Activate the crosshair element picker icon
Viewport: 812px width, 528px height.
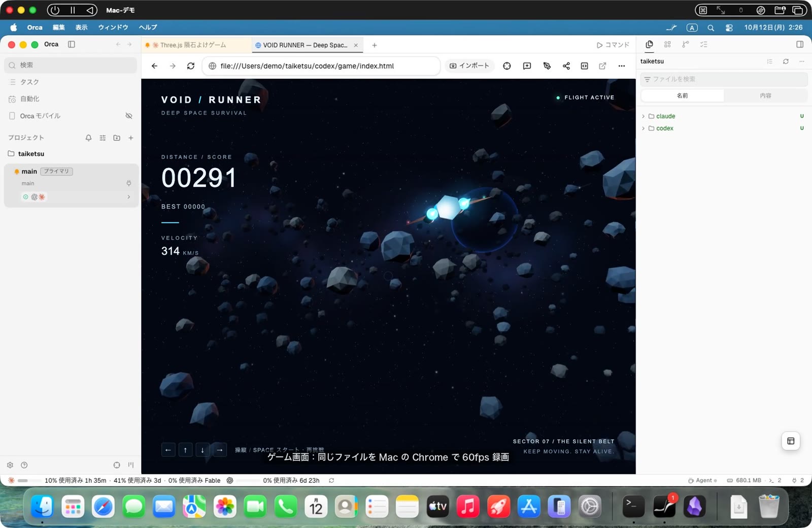tap(507, 66)
